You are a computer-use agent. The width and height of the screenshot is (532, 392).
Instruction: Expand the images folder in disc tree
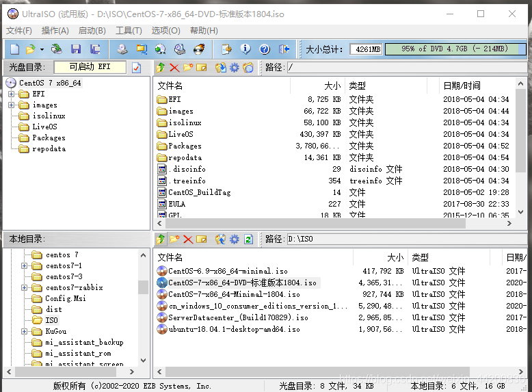(11, 105)
